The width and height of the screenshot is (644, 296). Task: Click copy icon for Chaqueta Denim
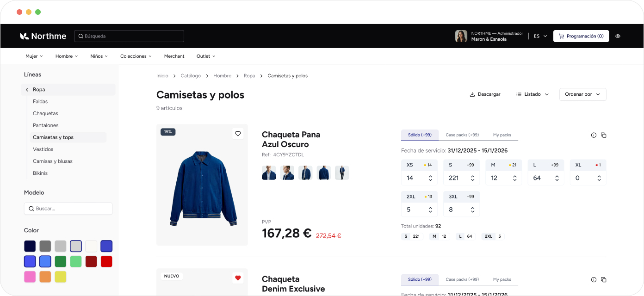tap(603, 279)
